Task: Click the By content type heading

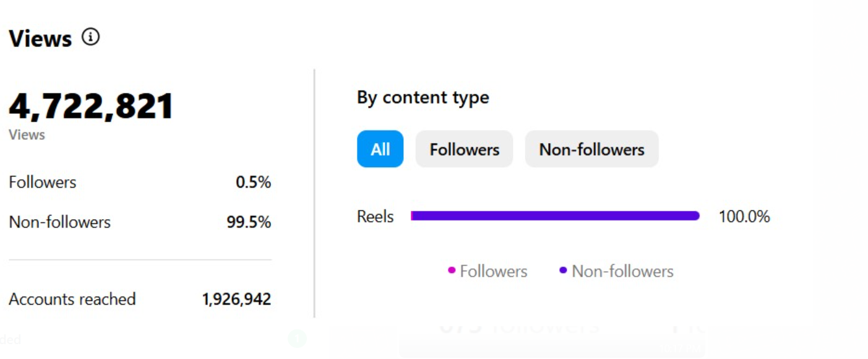Action: pyautogui.click(x=423, y=98)
